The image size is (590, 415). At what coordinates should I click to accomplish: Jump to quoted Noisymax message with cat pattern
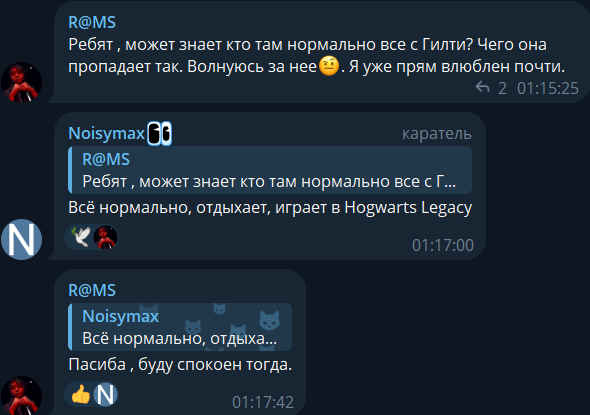[180, 327]
